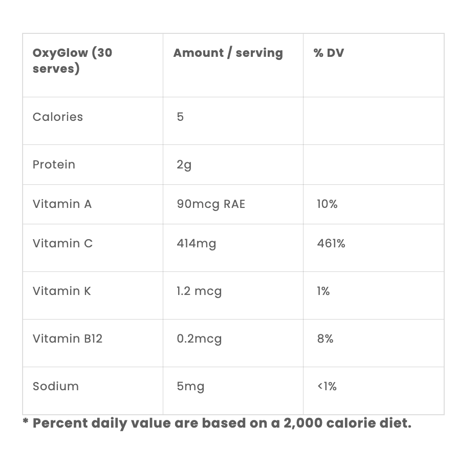Click the 1.2 mcg amount

[x=199, y=291]
